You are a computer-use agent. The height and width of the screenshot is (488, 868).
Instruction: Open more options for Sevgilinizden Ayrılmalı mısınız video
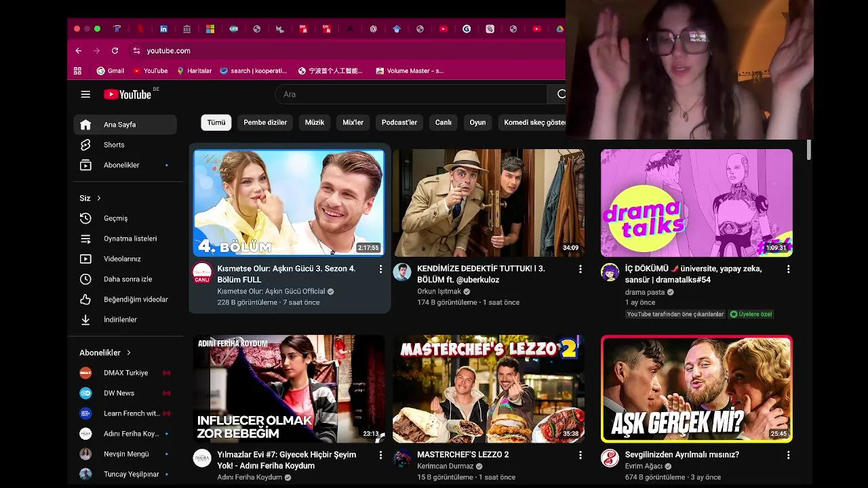[x=788, y=455]
